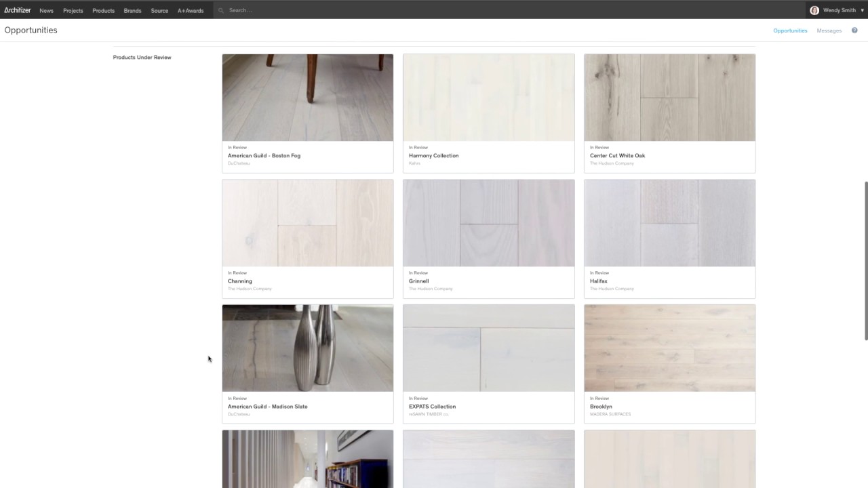Viewport: 868px width, 488px height.
Task: Open American Guild - Madison Slate image
Action: coord(307,348)
